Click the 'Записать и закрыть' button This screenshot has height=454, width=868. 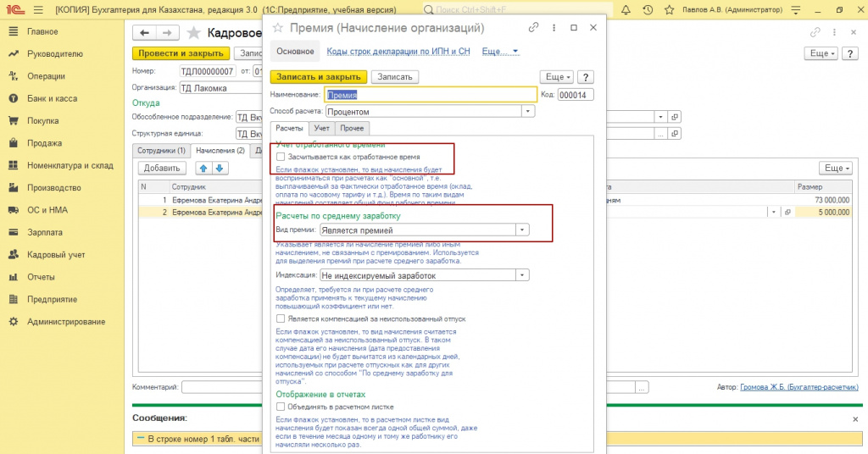(318, 77)
